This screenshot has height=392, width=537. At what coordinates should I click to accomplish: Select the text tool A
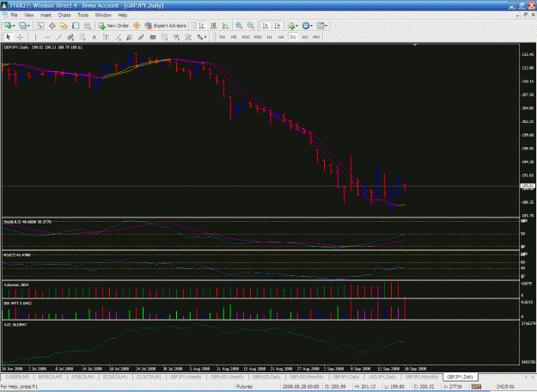(95, 37)
